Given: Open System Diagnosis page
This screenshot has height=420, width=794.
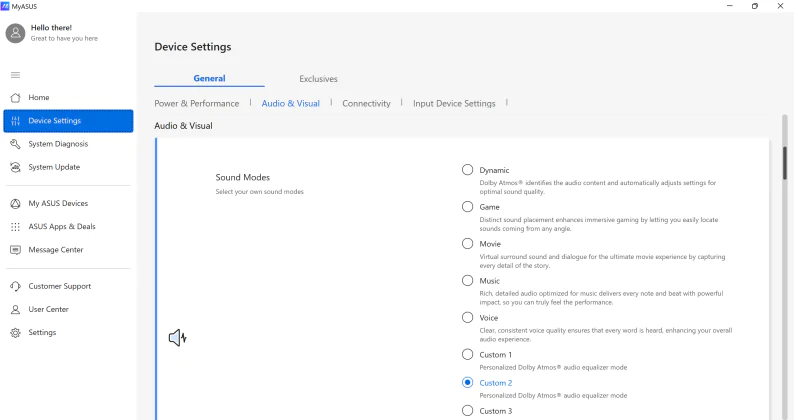Looking at the screenshot, I should coord(68,144).
